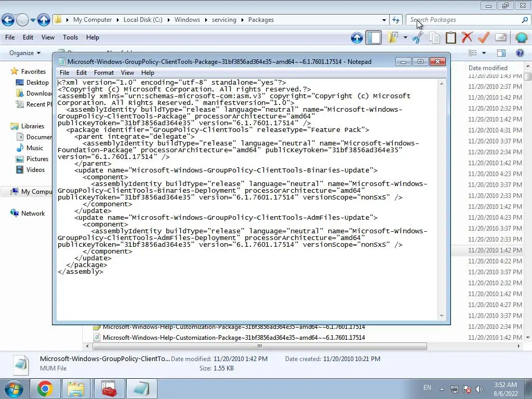Image resolution: width=532 pixels, height=399 pixels.
Task: Click Notepad's vertical scrollbar down arrow
Action: click(442, 316)
